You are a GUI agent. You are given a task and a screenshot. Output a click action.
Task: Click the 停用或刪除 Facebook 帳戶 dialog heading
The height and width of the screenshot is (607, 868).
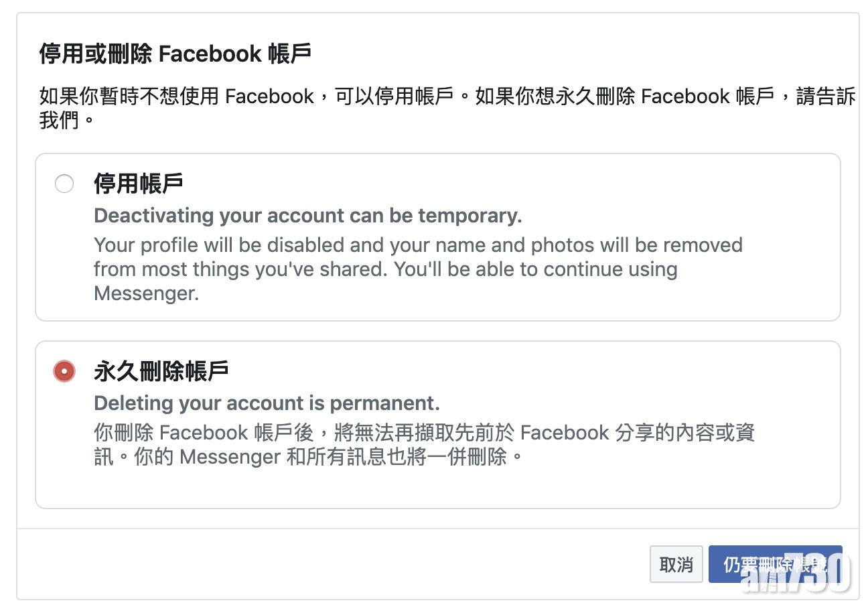click(x=175, y=54)
